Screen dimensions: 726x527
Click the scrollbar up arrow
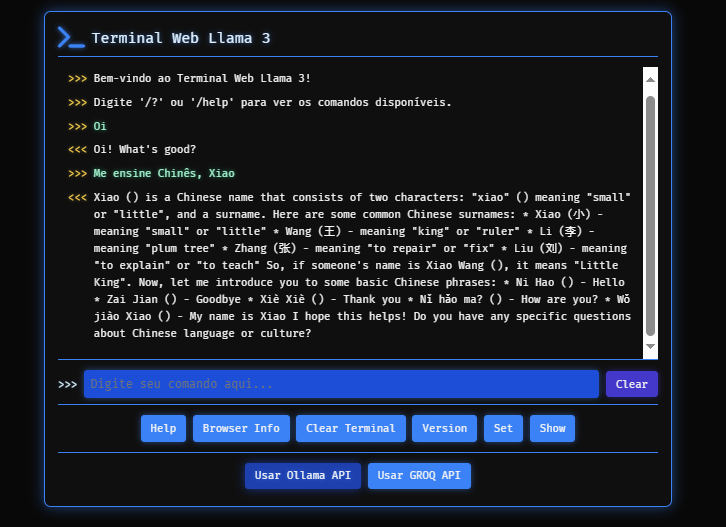[651, 80]
